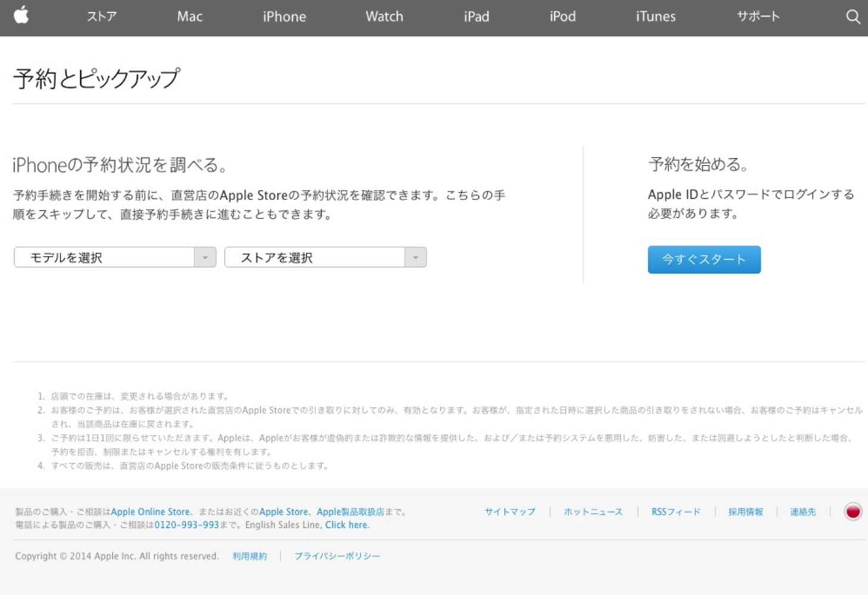Follow the Apple Online Store link
Viewport: 868px width, 595px height.
point(150,512)
